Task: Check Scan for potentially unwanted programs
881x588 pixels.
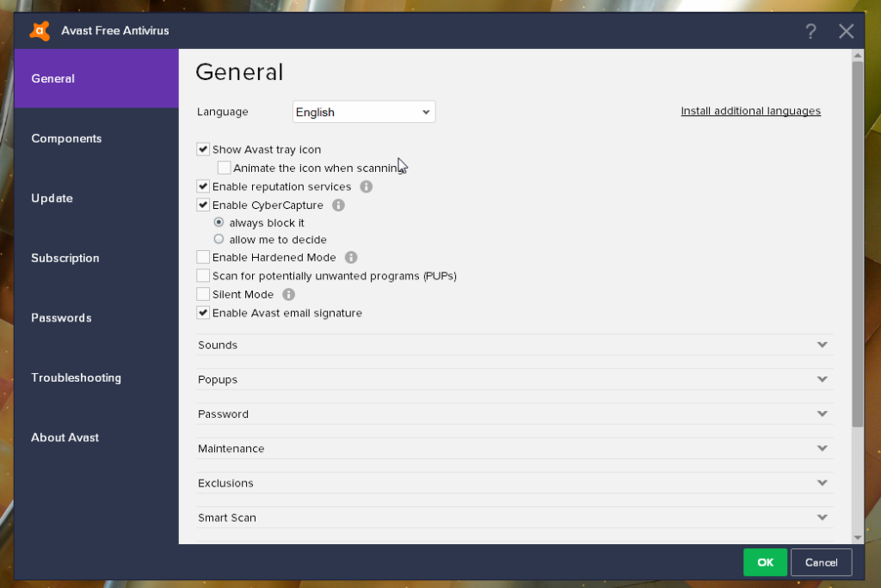Action: (203, 276)
